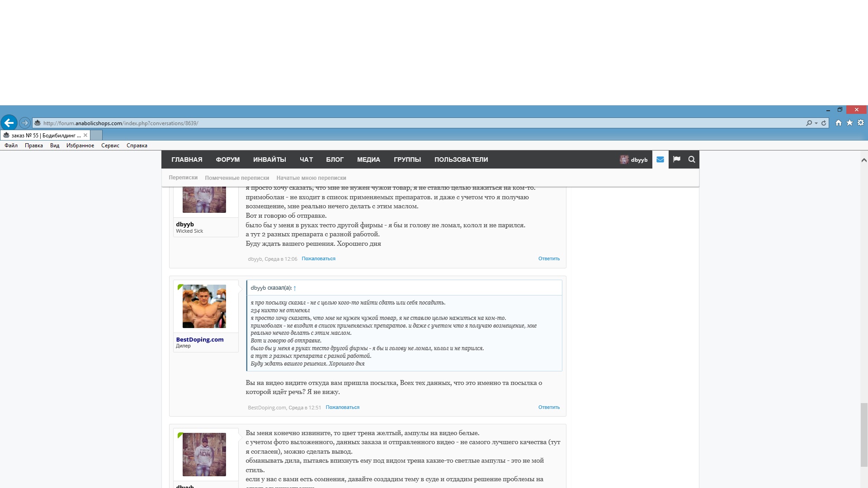The width and height of the screenshot is (868, 488).
Task: Click Пожаловаться on dbyyb 12:06 message
Action: point(318,258)
